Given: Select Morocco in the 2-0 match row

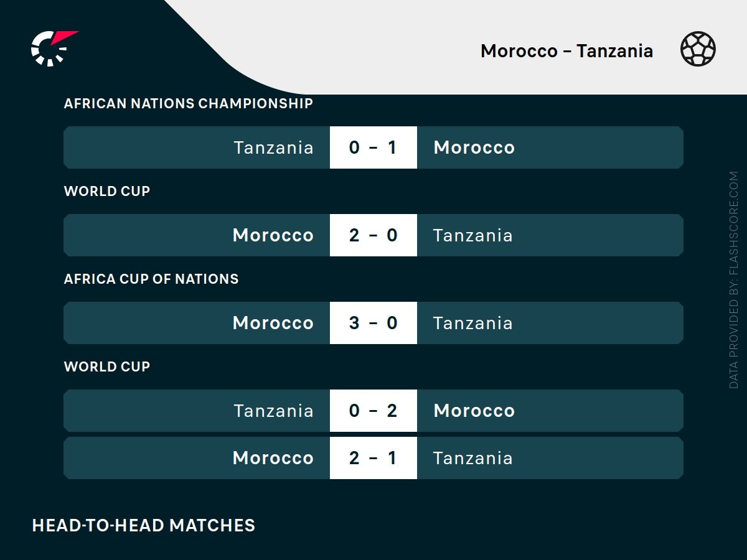Looking at the screenshot, I should click(273, 235).
